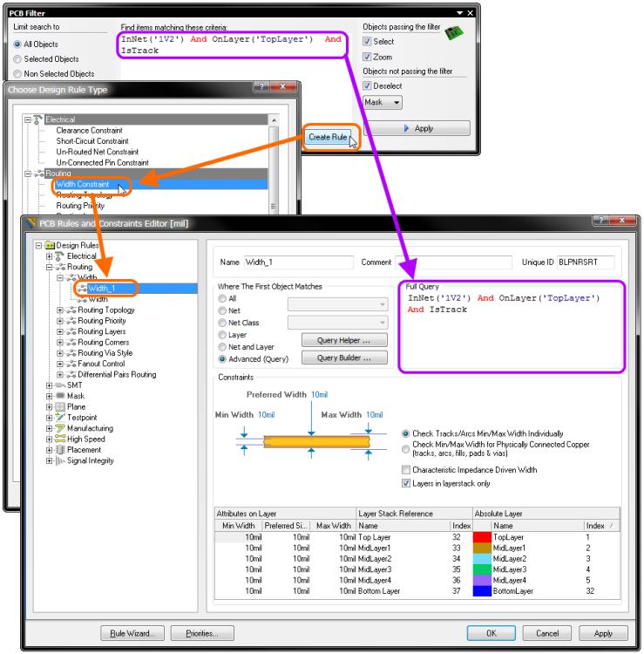Open the Mask dropdown in PCB Filter
644x654 pixels.
tap(383, 102)
